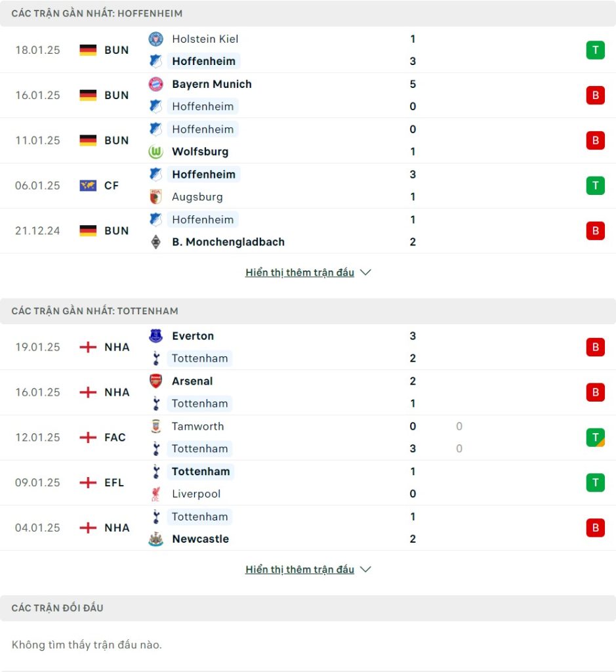Click the Liverpool club crest

coord(155,493)
